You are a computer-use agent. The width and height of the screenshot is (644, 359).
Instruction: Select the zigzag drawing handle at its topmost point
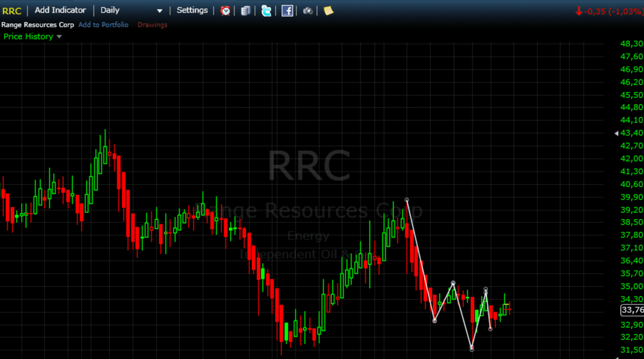pyautogui.click(x=407, y=200)
